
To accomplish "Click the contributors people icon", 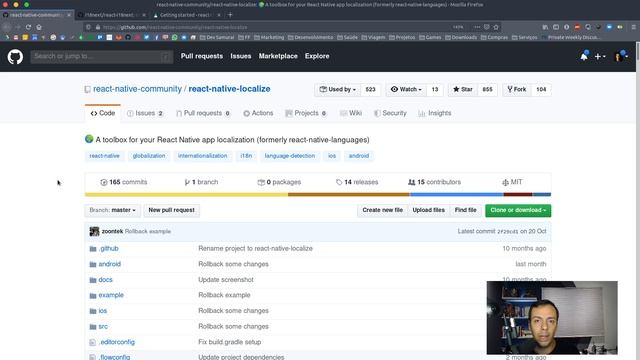I will [411, 182].
